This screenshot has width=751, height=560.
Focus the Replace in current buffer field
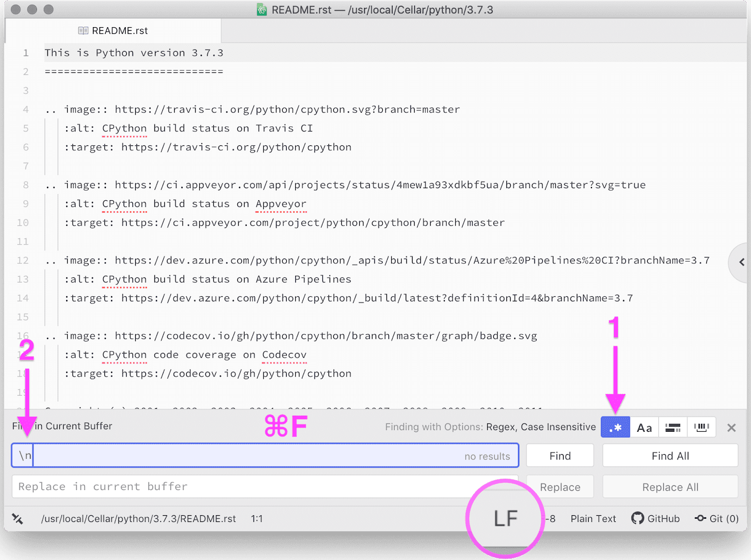coord(265,486)
